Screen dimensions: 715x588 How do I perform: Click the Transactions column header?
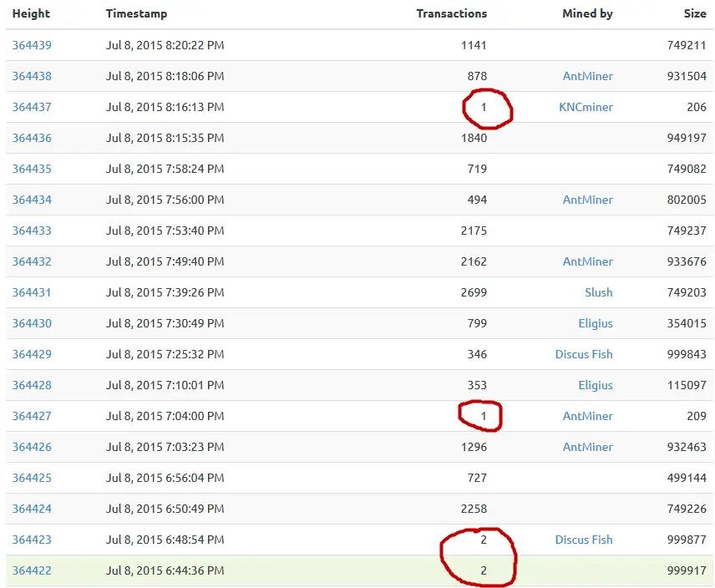coord(451,13)
